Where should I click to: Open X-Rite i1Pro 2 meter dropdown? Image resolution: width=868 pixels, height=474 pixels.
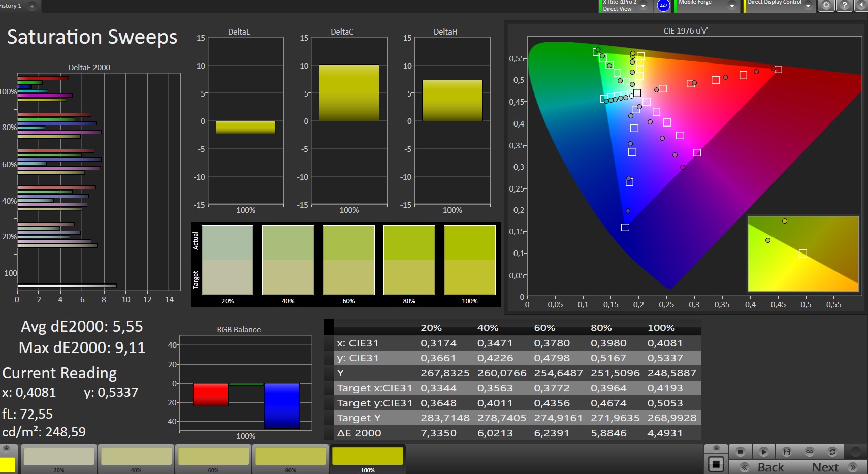point(644,6)
